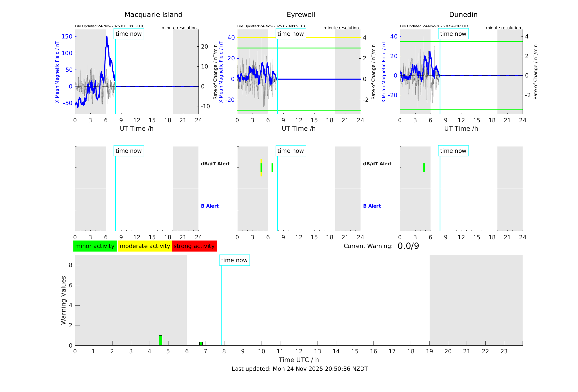Click the Dunedin chart title

coord(463,15)
